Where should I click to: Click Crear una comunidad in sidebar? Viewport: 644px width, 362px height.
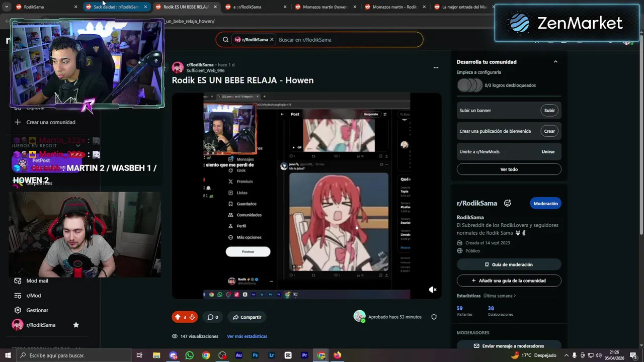[50, 122]
